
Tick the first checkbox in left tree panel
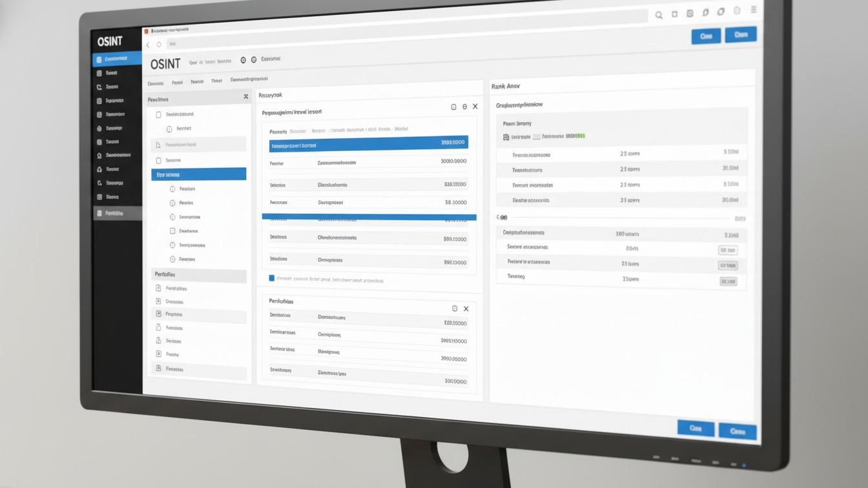click(x=158, y=114)
